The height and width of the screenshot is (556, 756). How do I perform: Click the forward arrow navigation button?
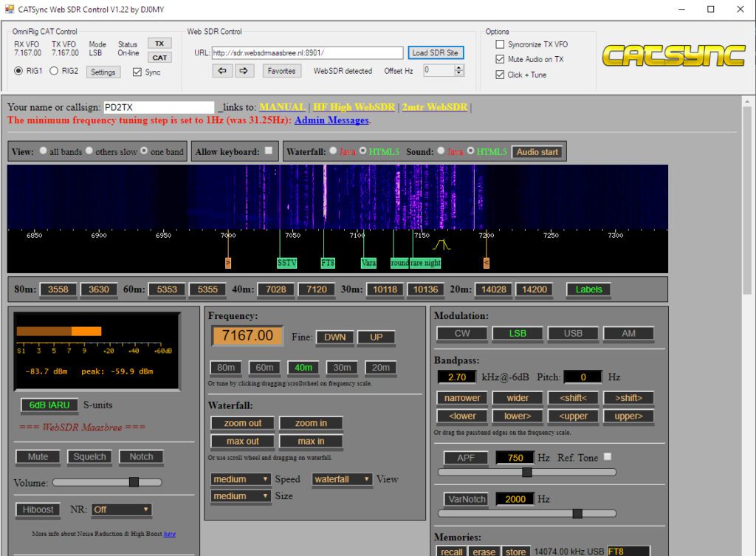pyautogui.click(x=245, y=71)
